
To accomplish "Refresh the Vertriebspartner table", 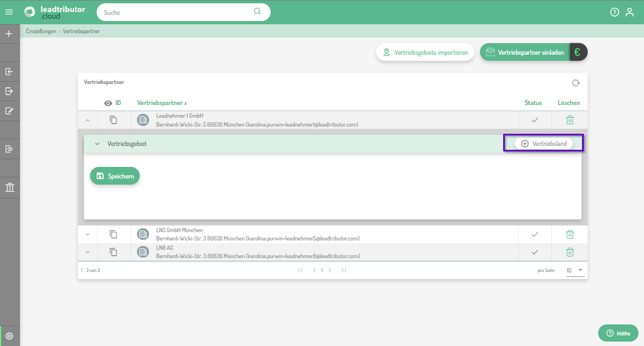I will point(576,83).
